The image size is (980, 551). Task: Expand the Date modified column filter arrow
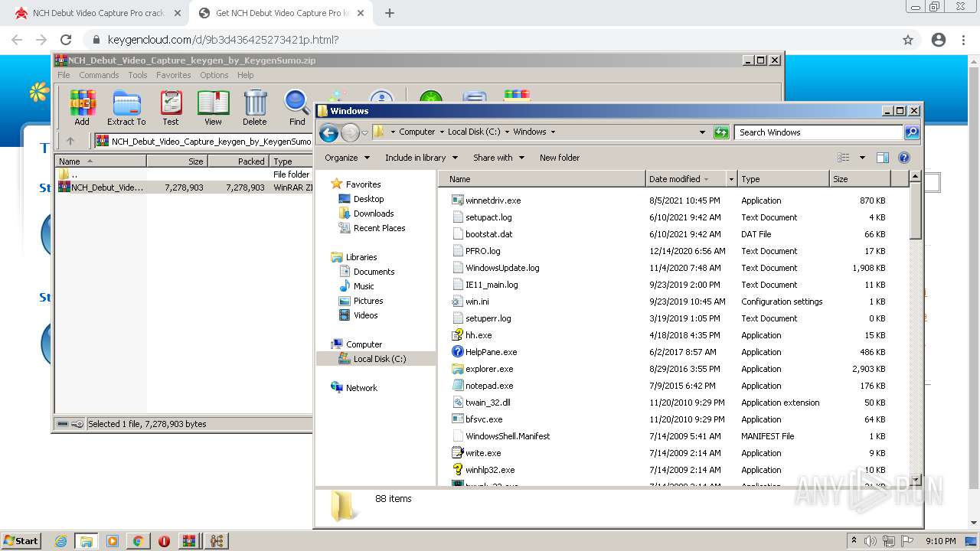[x=731, y=179]
